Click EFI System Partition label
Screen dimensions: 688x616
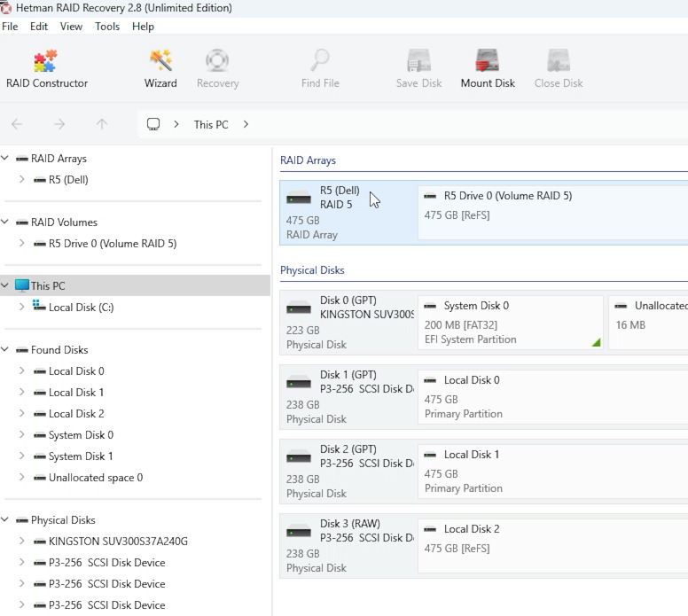[471, 339]
